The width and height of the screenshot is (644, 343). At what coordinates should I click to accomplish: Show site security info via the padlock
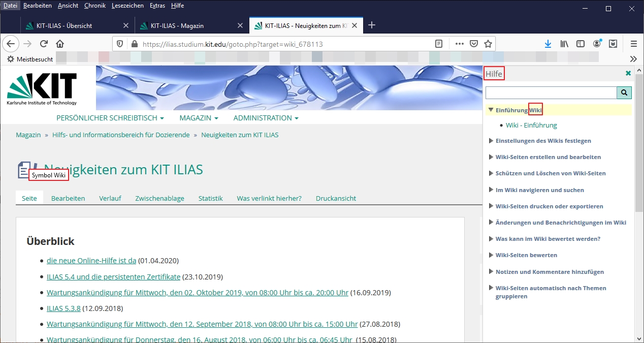[x=134, y=44]
